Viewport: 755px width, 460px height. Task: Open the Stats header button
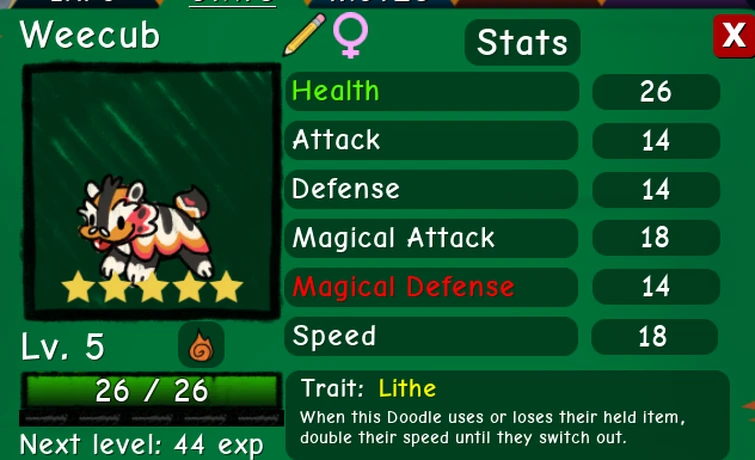(x=522, y=42)
